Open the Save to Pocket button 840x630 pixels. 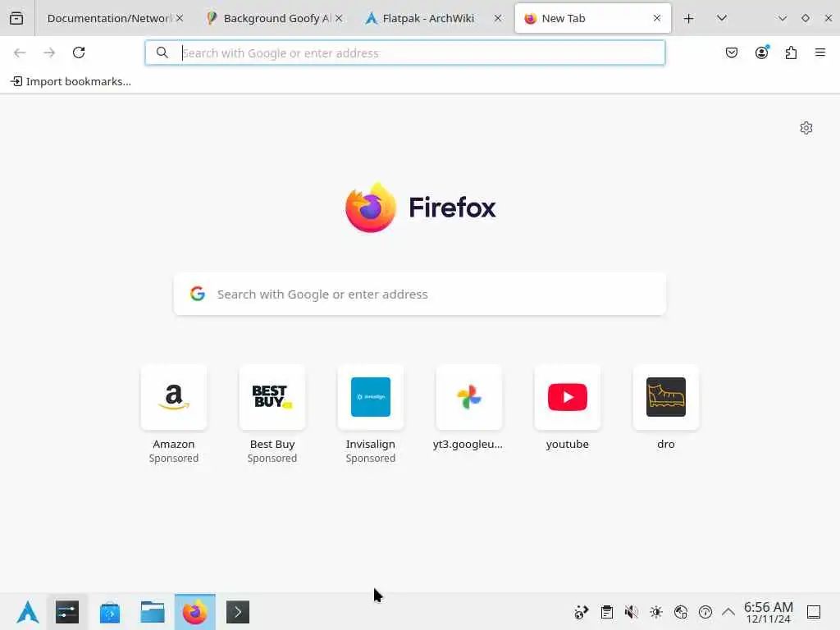point(732,52)
